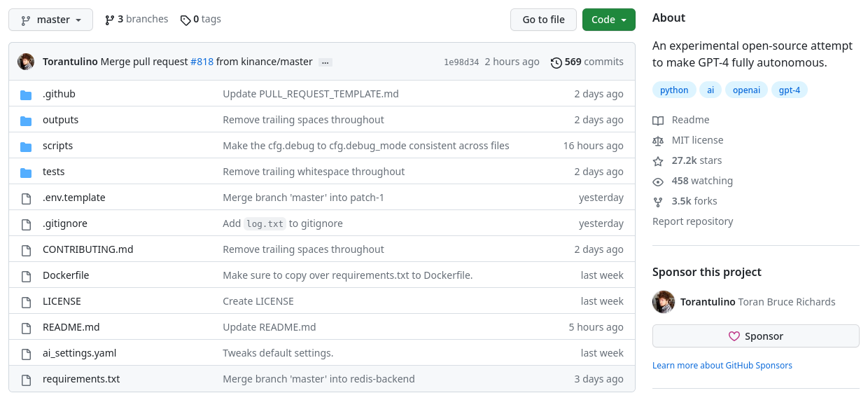Click the ai_settings.yaml file icon
This screenshot has width=868, height=400.
coord(27,354)
